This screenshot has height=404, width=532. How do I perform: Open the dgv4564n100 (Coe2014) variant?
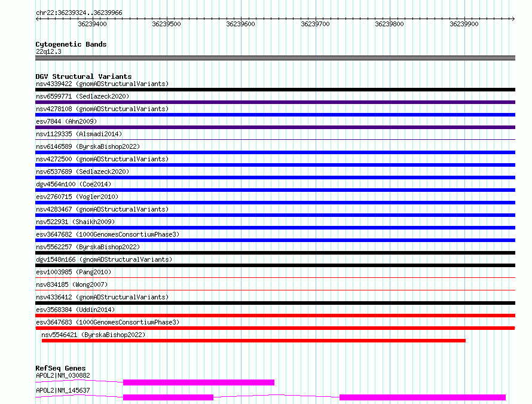pos(74,184)
